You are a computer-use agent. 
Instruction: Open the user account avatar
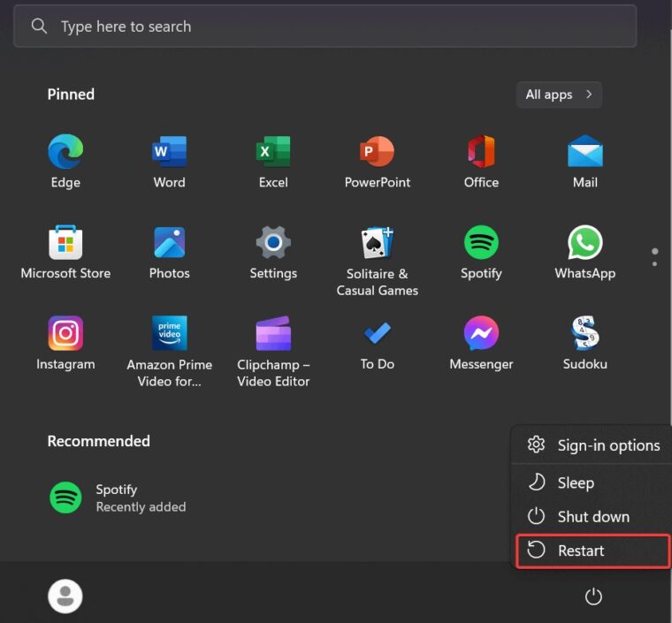pyautogui.click(x=65, y=596)
